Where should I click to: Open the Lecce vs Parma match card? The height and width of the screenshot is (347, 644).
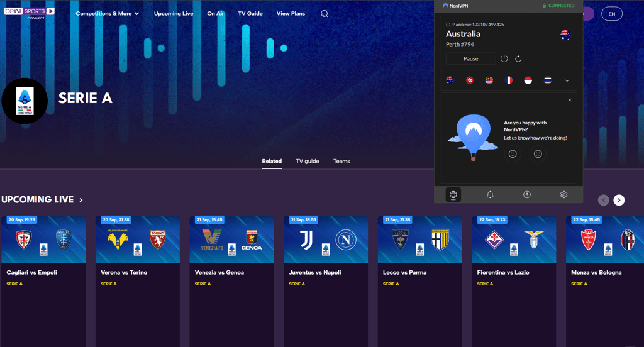[419, 280]
